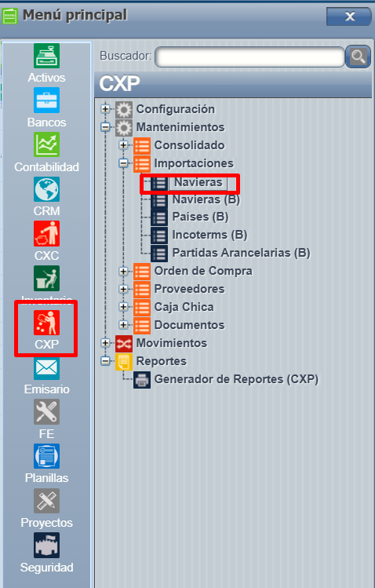The width and height of the screenshot is (375, 588).
Task: Open the Seguridad castle icon
Action: tap(46, 546)
